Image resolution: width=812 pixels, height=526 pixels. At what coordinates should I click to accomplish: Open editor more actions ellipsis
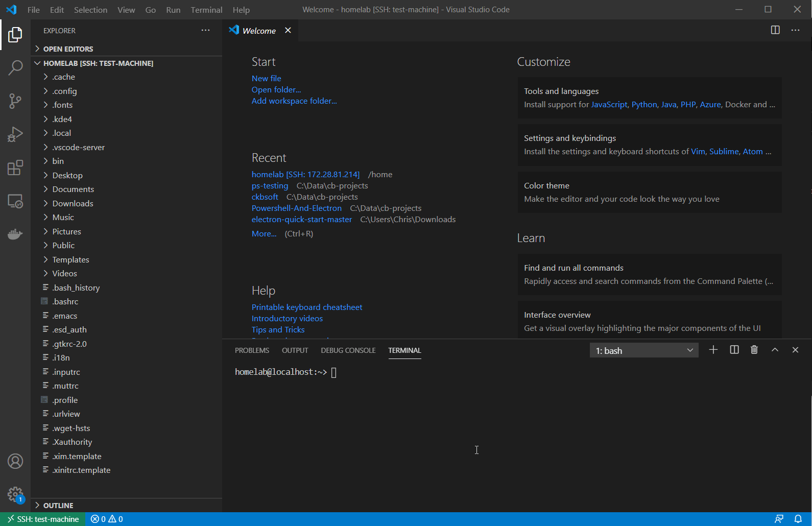[795, 30]
